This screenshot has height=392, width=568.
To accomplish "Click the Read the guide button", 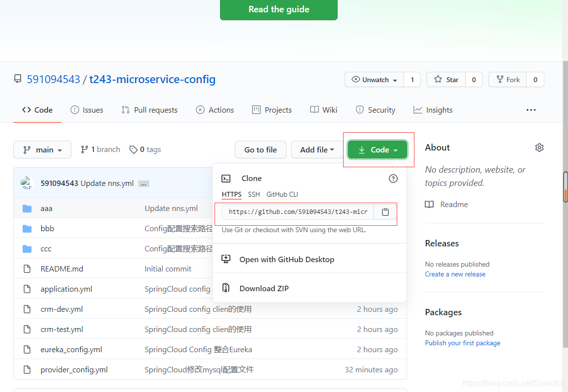I will click(279, 9).
